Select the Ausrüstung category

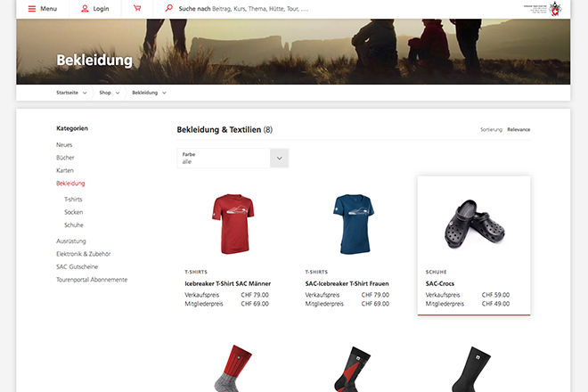71,241
